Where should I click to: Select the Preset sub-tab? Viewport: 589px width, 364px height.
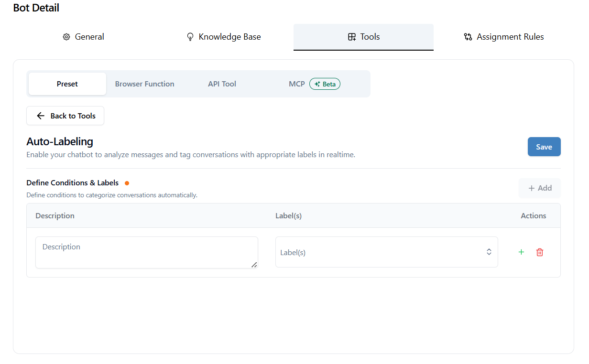pos(67,84)
